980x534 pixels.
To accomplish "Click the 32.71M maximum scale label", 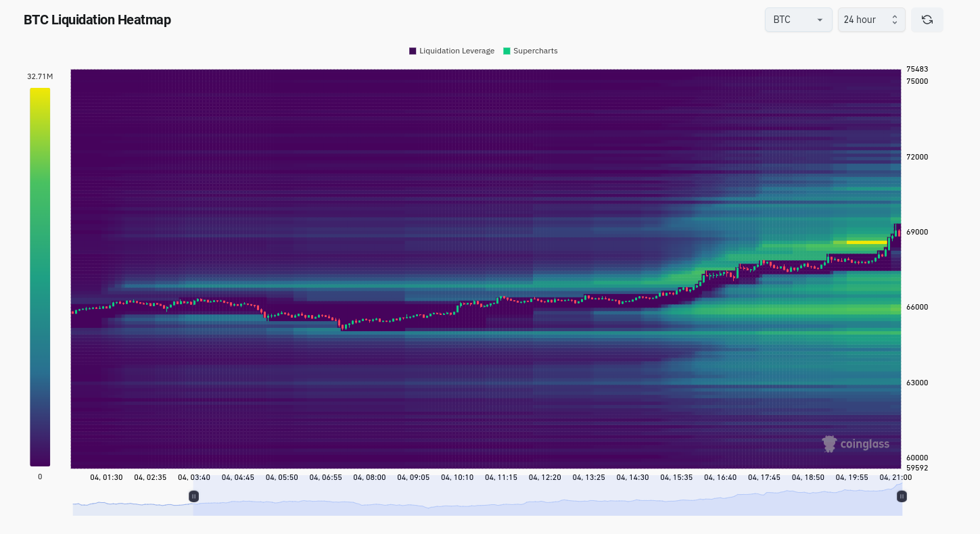I will pyautogui.click(x=40, y=76).
